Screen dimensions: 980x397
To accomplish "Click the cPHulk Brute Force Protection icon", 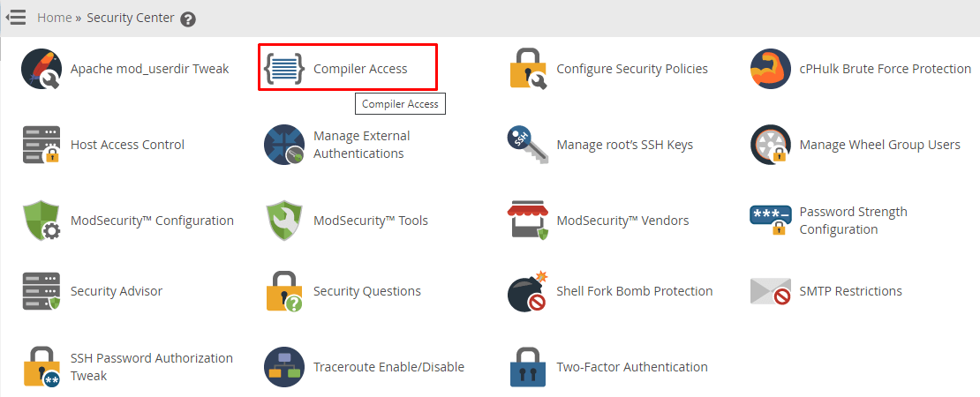I will [x=770, y=70].
